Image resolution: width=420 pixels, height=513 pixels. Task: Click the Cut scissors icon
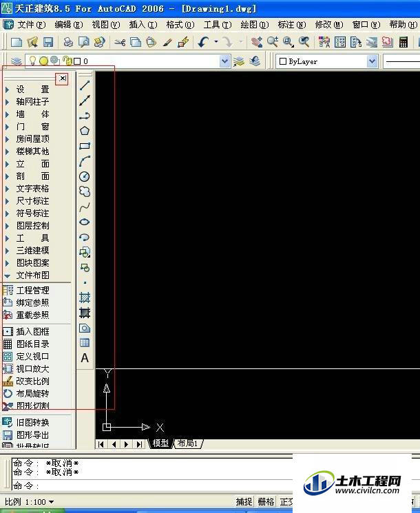120,42
